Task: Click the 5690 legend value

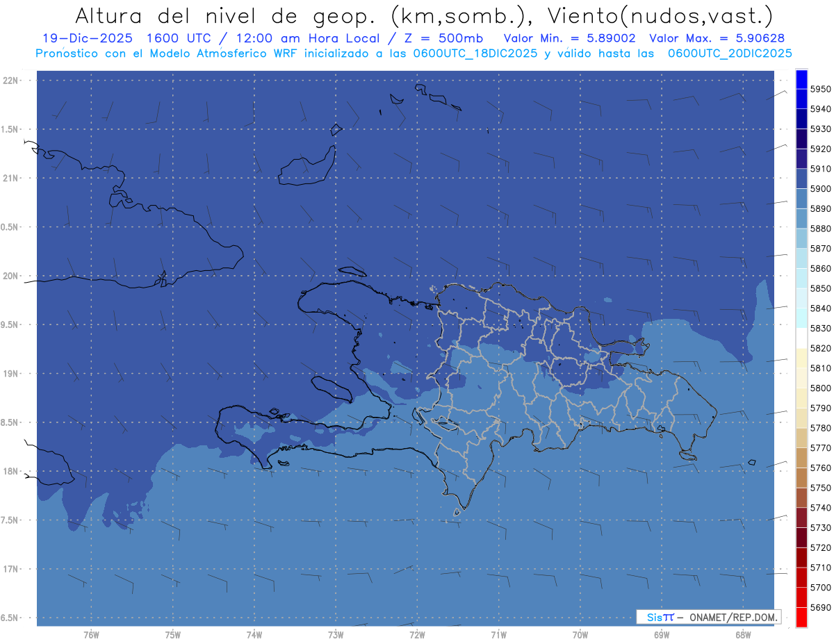Action: 820,607
